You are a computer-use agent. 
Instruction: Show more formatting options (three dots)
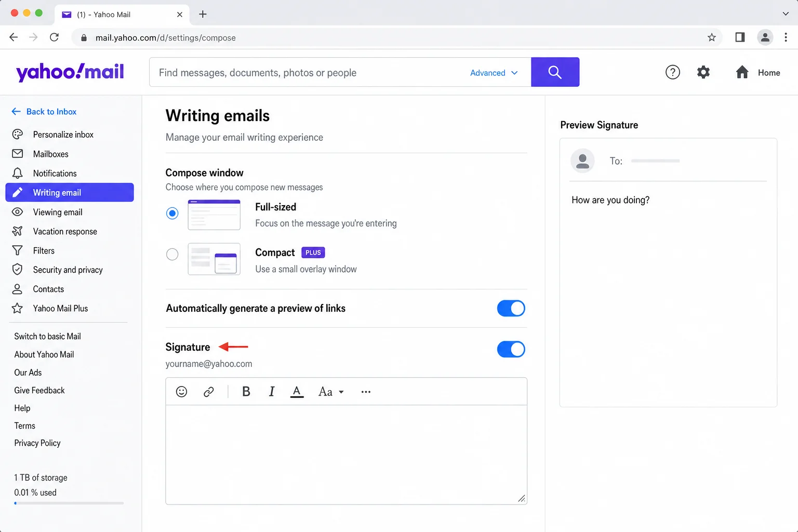366,392
